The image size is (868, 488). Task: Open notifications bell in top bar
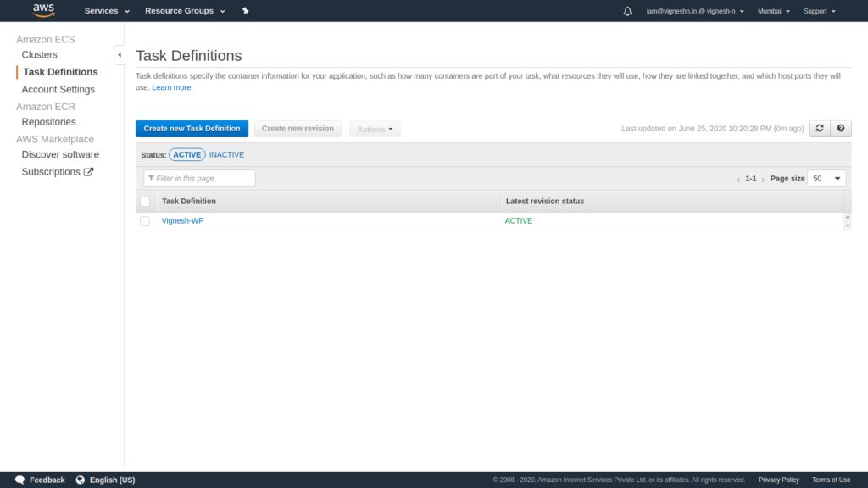627,11
